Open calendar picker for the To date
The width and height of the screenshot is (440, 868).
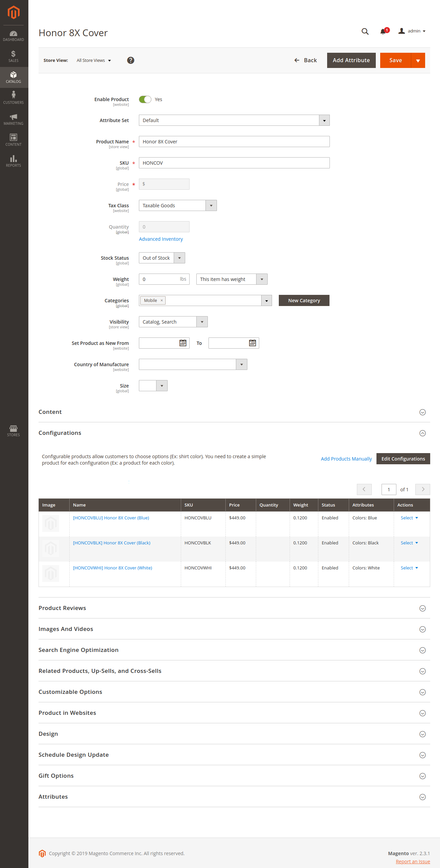[252, 343]
